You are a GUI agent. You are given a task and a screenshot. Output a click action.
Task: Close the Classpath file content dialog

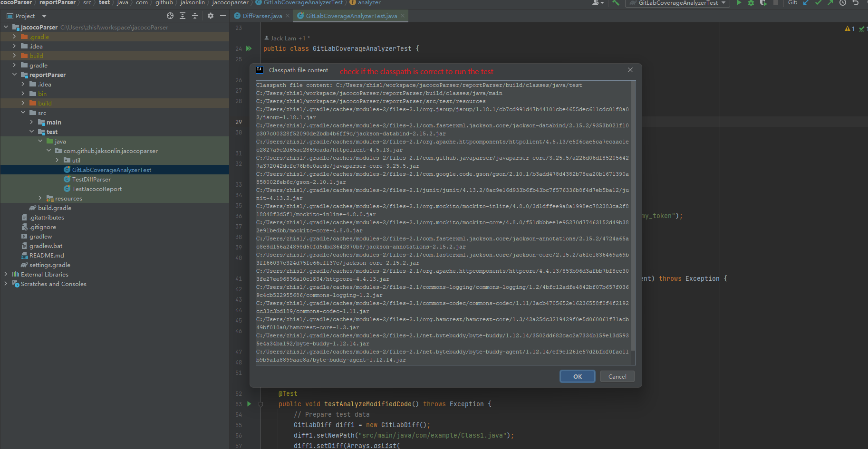pos(630,70)
